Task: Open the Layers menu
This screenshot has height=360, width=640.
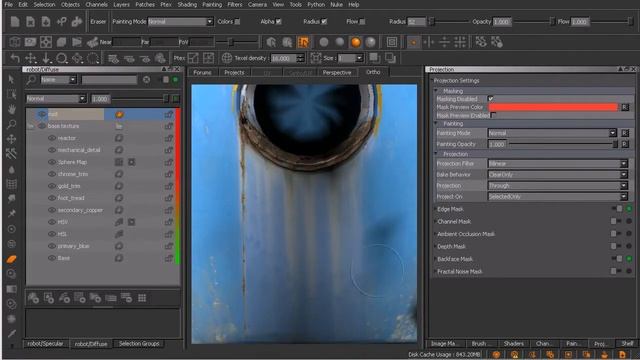Action: pyautogui.click(x=121, y=4)
